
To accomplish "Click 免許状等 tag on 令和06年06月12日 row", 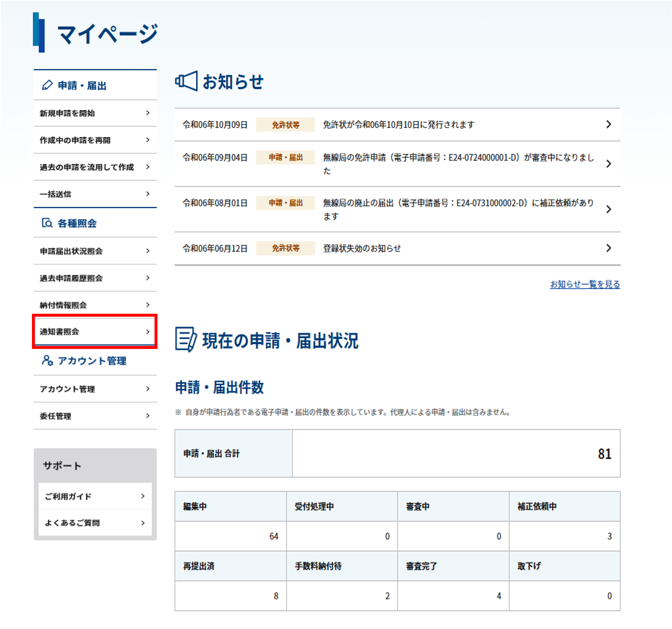I will [x=285, y=248].
